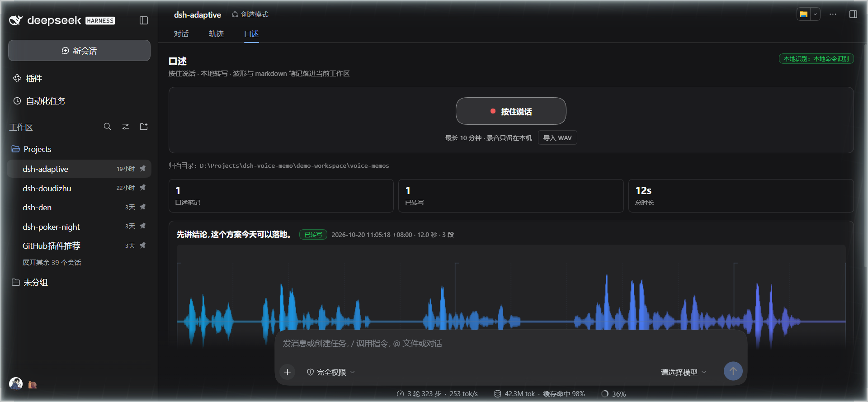Switch to the 对话 tab
Screen dimensions: 868x402
pyautogui.click(x=181, y=34)
